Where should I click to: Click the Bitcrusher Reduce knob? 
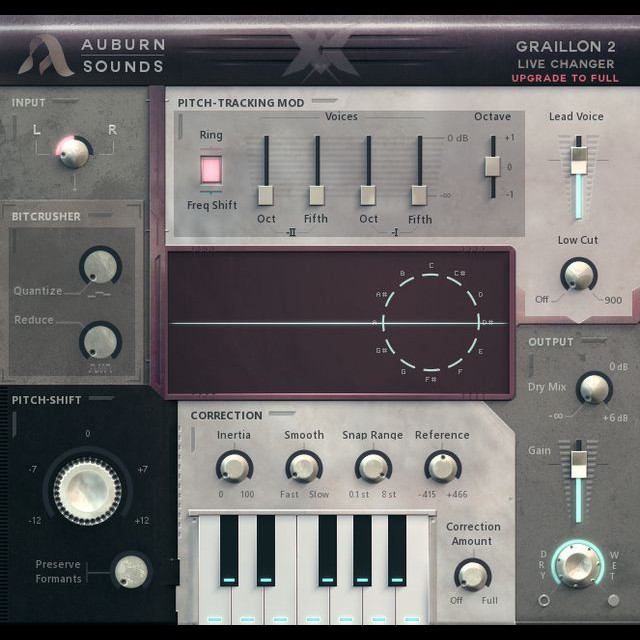100,341
